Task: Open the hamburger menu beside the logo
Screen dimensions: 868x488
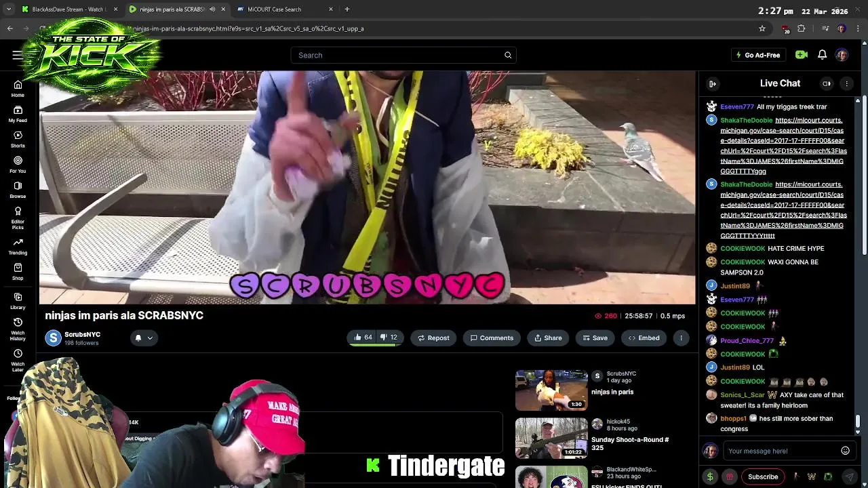Action: (17, 55)
